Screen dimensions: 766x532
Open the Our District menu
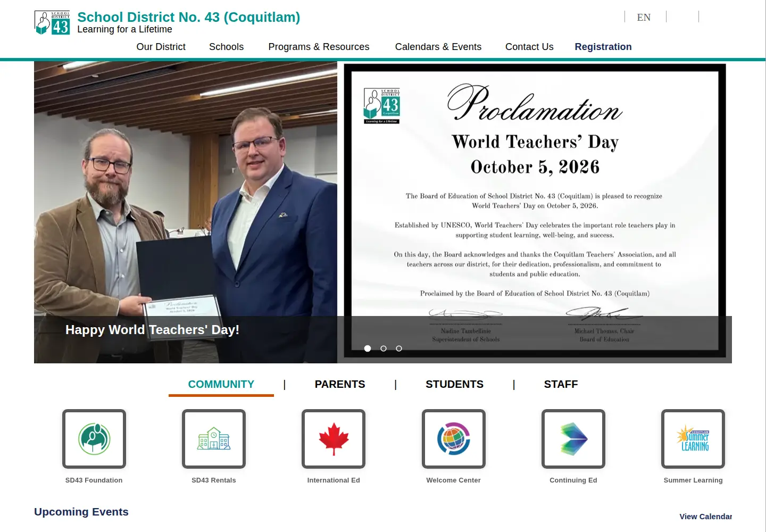point(161,47)
